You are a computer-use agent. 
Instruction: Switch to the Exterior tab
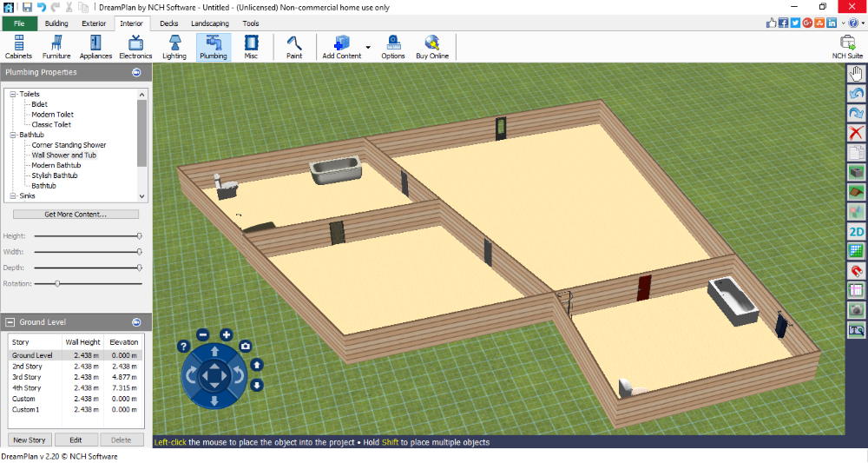94,23
